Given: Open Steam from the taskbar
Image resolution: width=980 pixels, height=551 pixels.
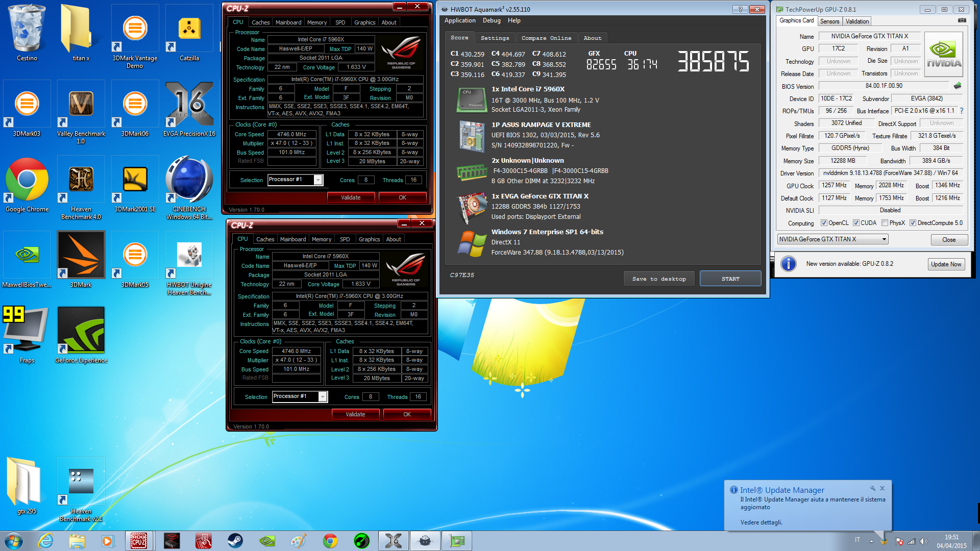Looking at the screenshot, I should coord(235,541).
